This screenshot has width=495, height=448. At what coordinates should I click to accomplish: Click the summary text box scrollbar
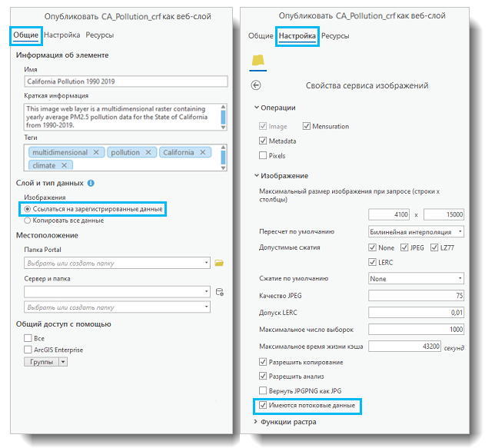(x=224, y=116)
